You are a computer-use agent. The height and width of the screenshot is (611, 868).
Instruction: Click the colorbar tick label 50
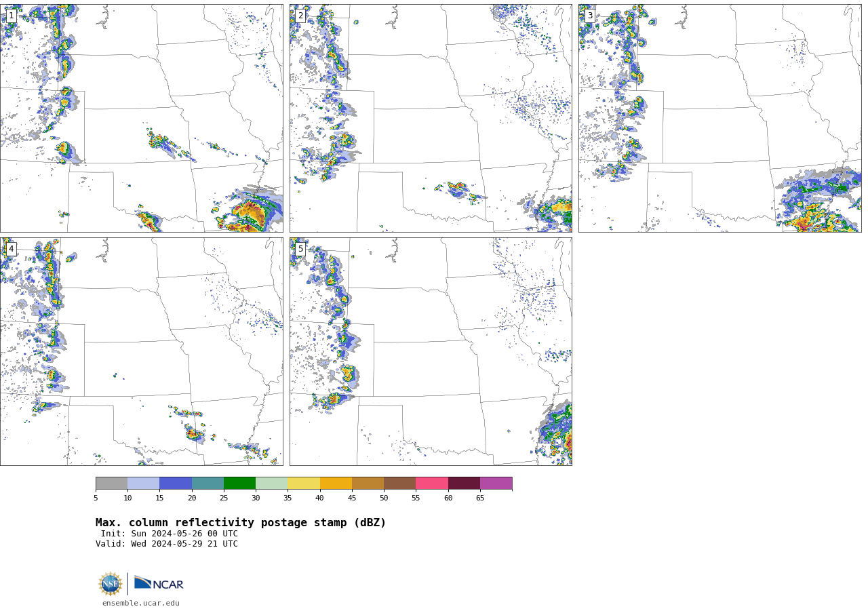(384, 498)
